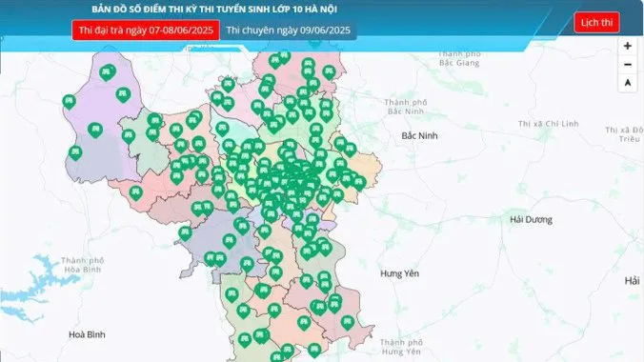Click the Thành phố Hòa Bình label
Screen dimensions: 644x362
pyautogui.click(x=83, y=265)
